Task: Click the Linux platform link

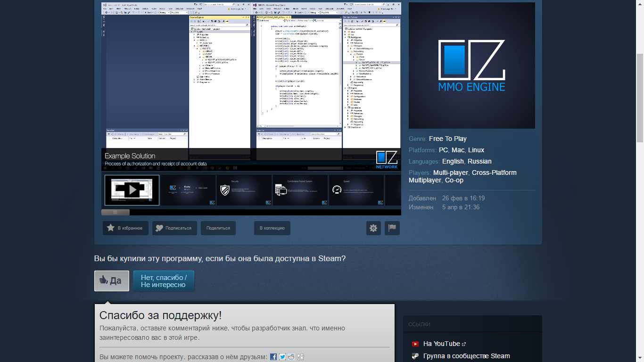Action: point(476,150)
